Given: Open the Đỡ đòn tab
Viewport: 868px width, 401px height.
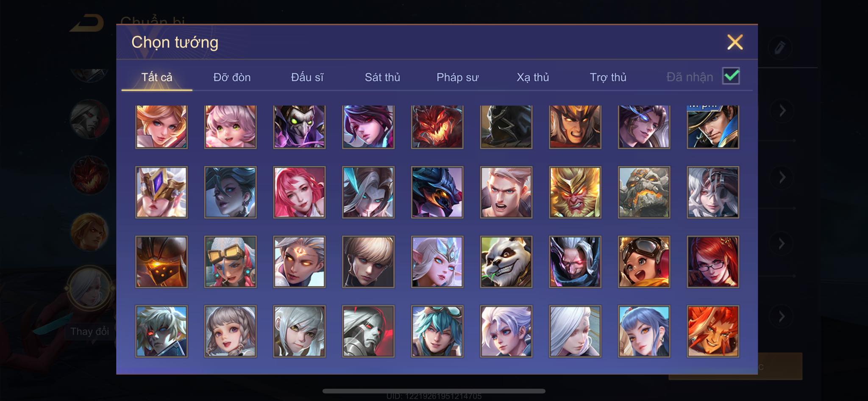Looking at the screenshot, I should click(232, 77).
